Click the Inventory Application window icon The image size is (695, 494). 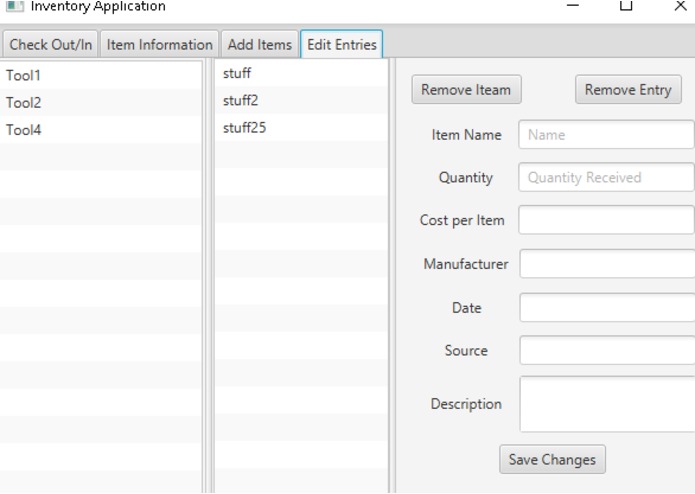[x=15, y=6]
